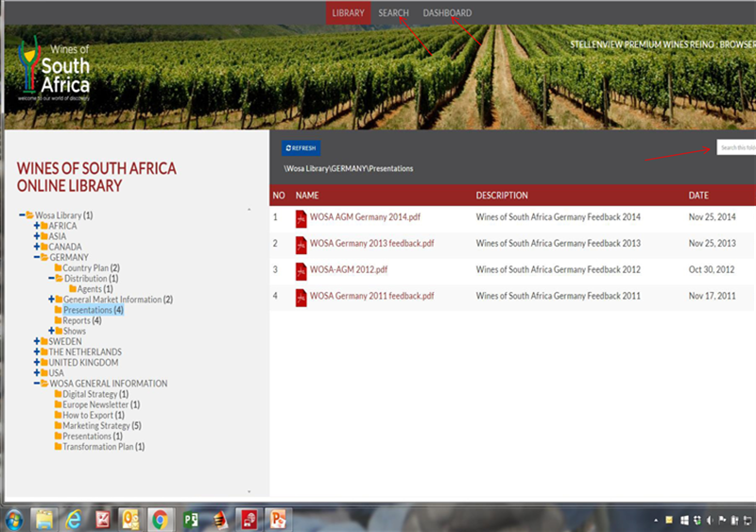Open the WOSA-AGM 2012.pdf link
756x532 pixels.
click(x=349, y=269)
